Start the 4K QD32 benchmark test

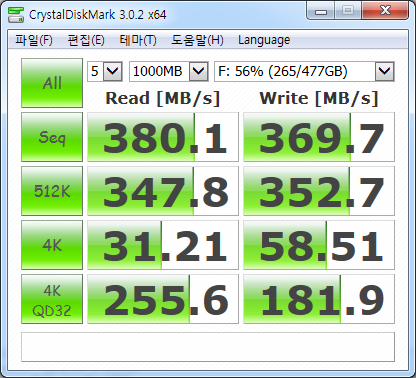pos(52,299)
